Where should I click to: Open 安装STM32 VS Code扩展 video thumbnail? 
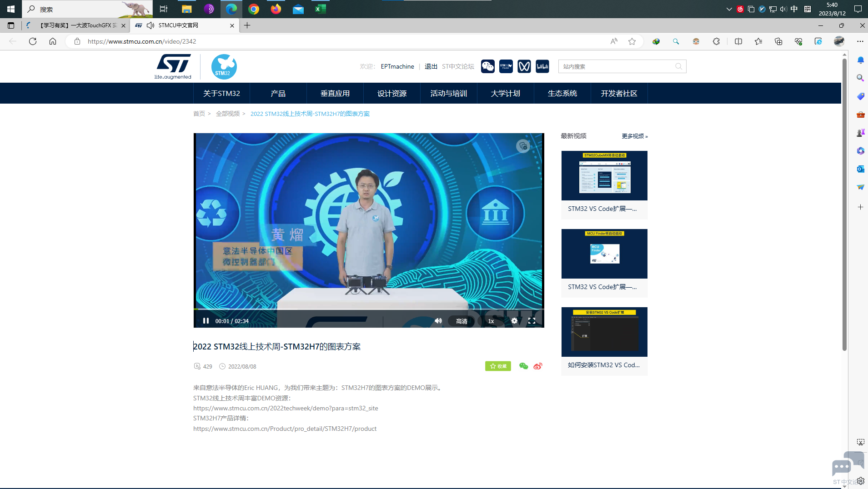coord(604,332)
